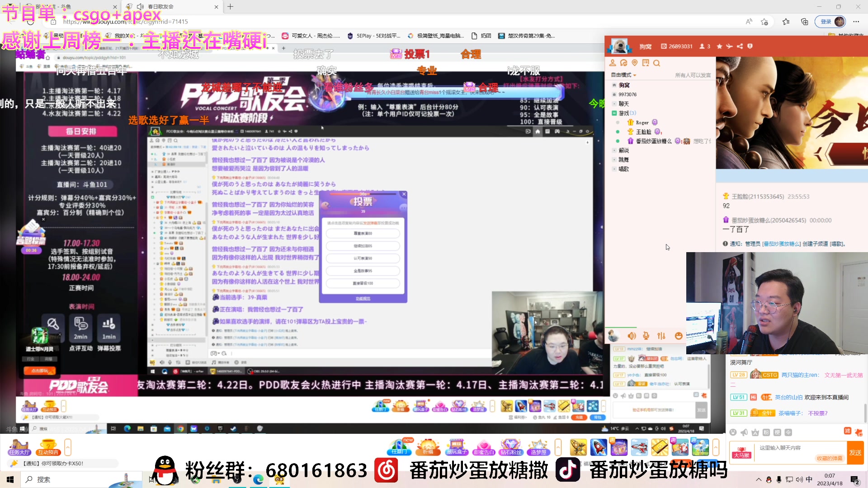Open emoji picker in voice panel

(678, 336)
